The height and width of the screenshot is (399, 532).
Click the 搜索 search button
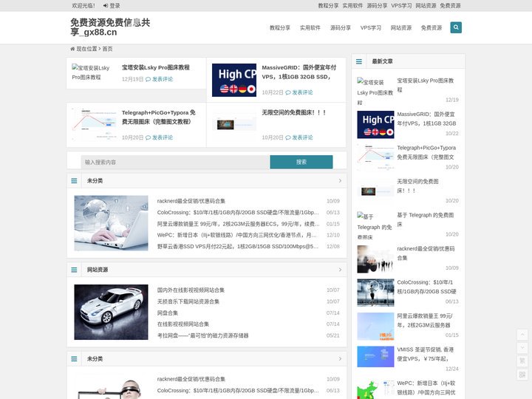pos(301,162)
